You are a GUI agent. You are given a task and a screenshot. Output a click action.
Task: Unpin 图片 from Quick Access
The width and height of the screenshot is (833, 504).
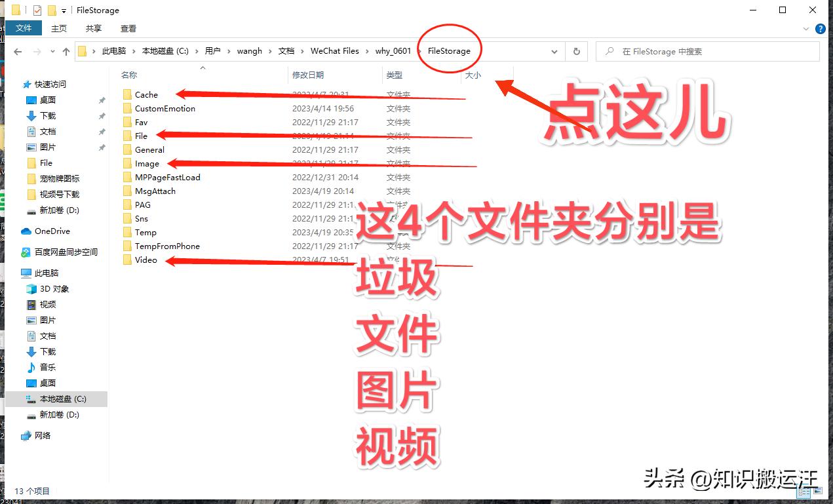[103, 147]
